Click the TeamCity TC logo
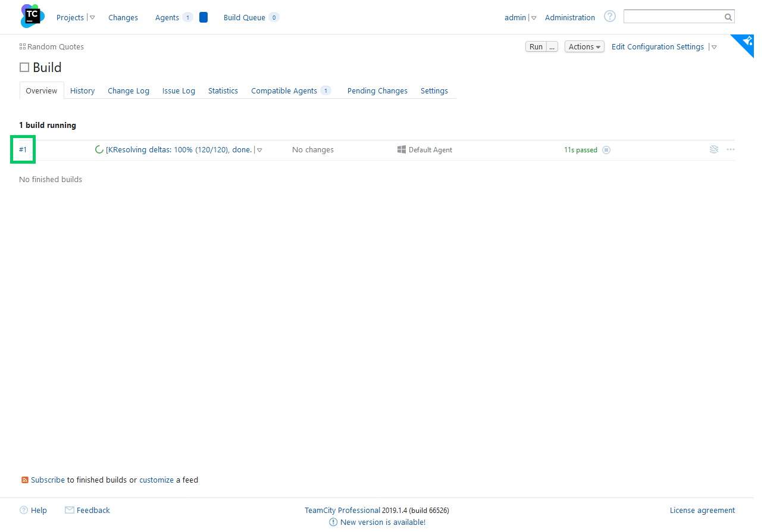The height and width of the screenshot is (532, 764). pos(32,16)
